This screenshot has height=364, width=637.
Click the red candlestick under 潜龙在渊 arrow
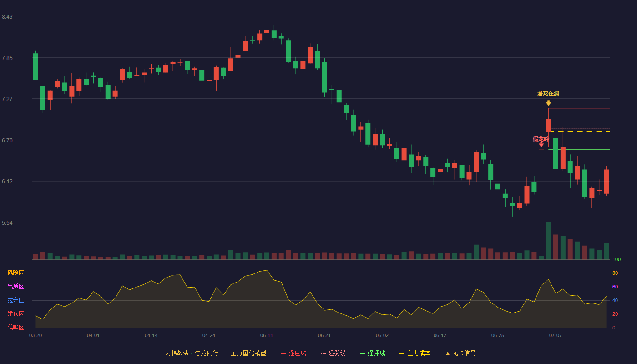click(548, 126)
